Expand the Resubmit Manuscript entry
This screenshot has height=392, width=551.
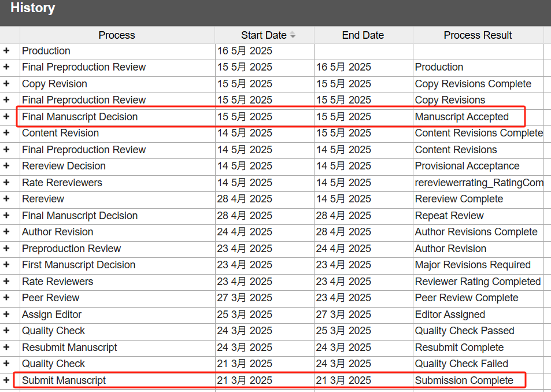pos(6,347)
